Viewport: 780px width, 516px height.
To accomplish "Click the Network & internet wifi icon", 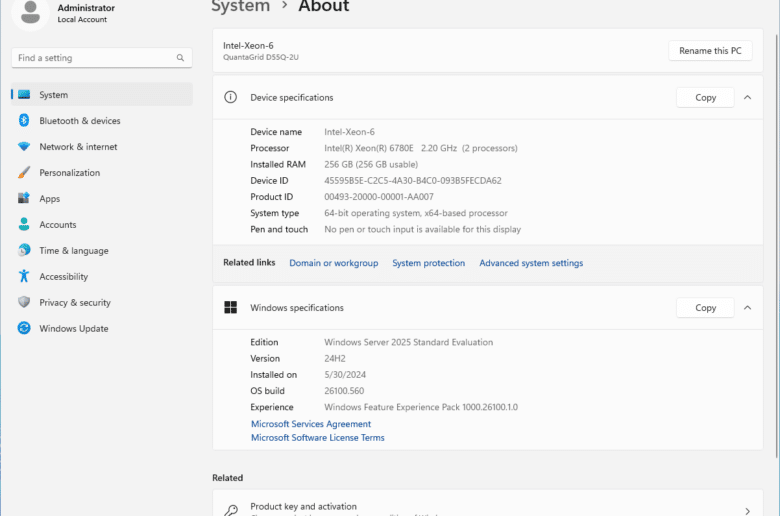I will (x=24, y=147).
